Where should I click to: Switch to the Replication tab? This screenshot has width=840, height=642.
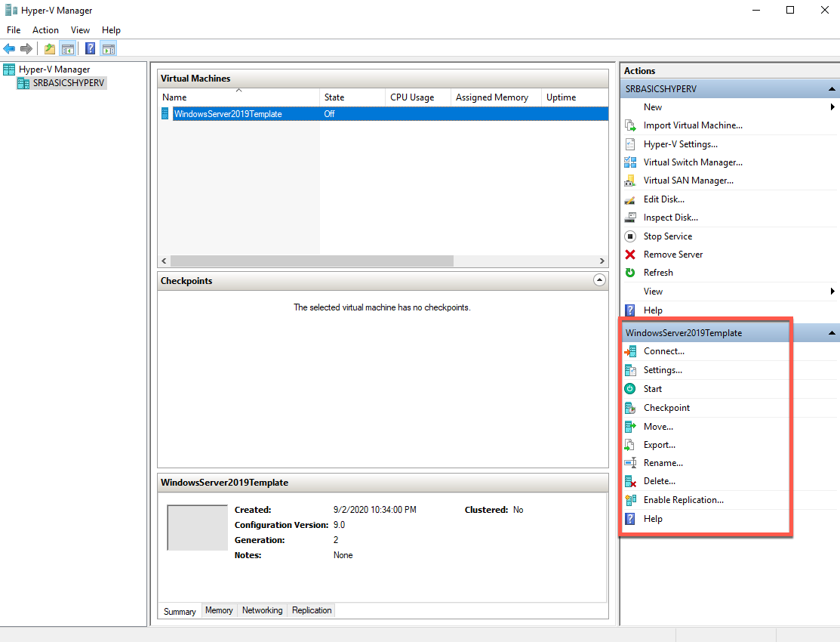(x=312, y=610)
